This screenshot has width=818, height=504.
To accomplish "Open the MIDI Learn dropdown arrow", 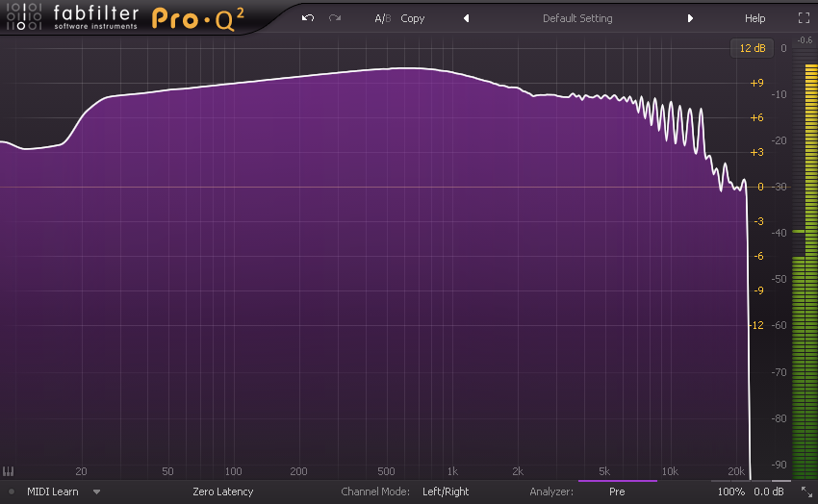I will click(x=96, y=491).
